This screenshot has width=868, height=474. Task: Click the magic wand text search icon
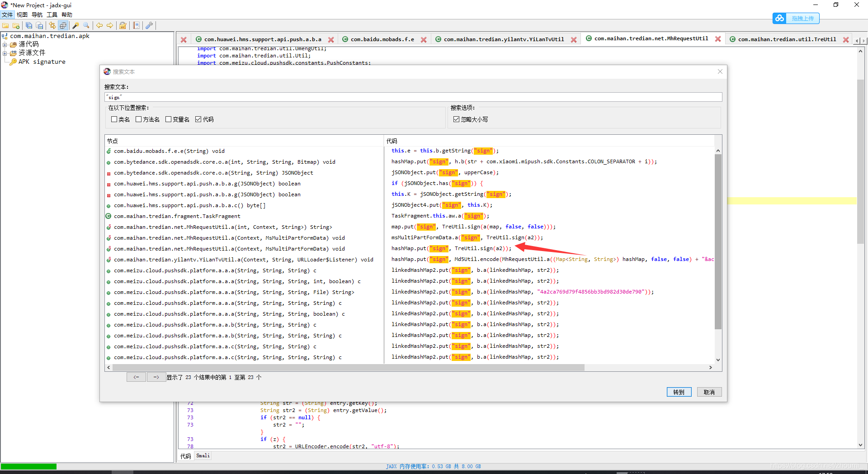76,26
